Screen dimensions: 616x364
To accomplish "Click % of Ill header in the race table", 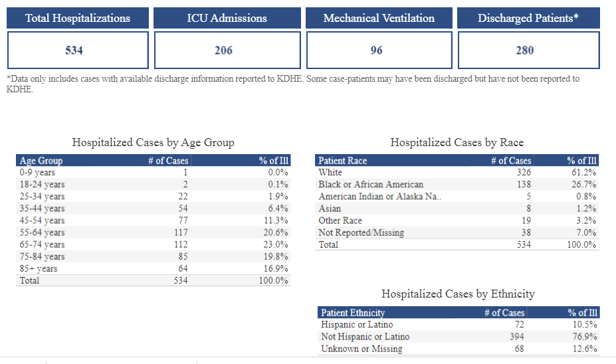I will click(x=581, y=160).
